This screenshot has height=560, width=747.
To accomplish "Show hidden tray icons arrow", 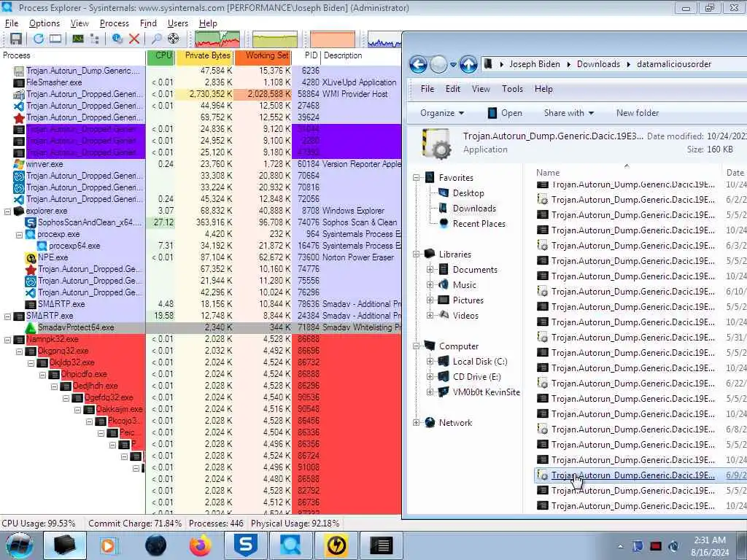I will 620,546.
